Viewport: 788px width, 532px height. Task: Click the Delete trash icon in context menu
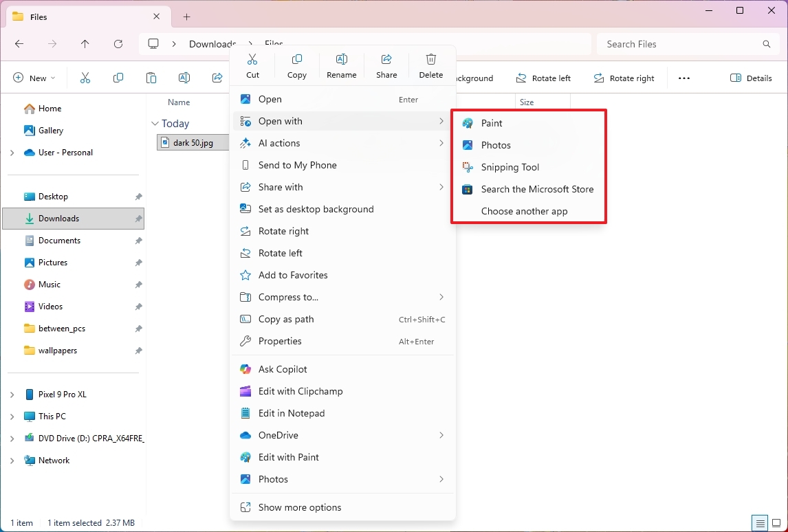click(x=431, y=60)
